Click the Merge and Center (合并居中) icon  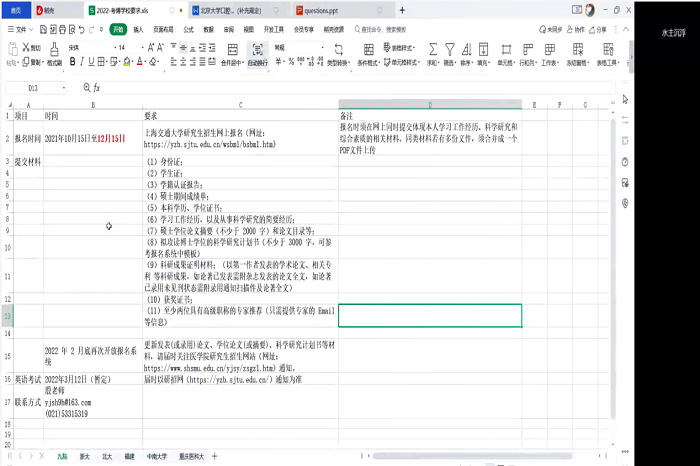point(231,48)
